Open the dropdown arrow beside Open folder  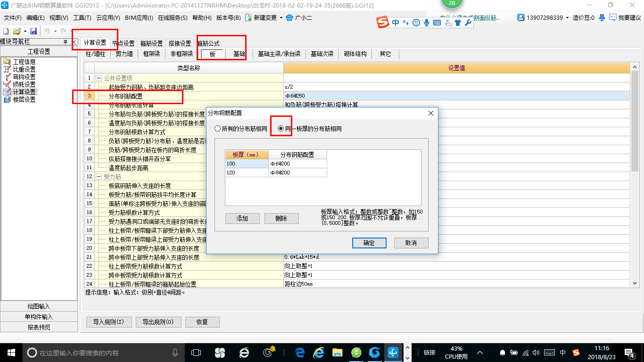click(25, 31)
